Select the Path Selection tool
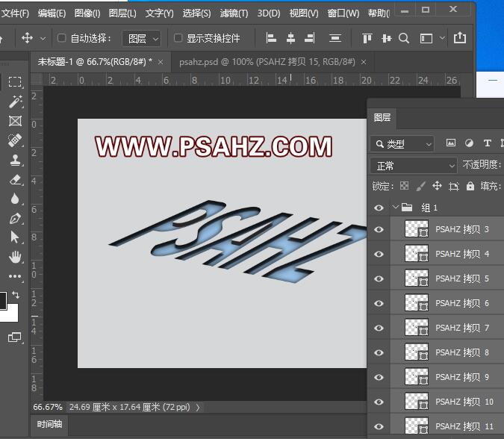 (x=15, y=237)
